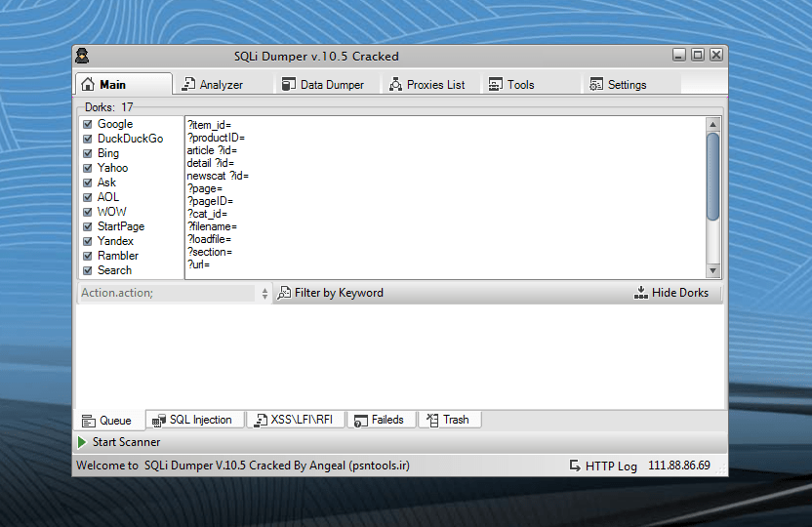The width and height of the screenshot is (812, 527).
Task: Select the SQL Injection bottom tab
Action: pyautogui.click(x=195, y=420)
